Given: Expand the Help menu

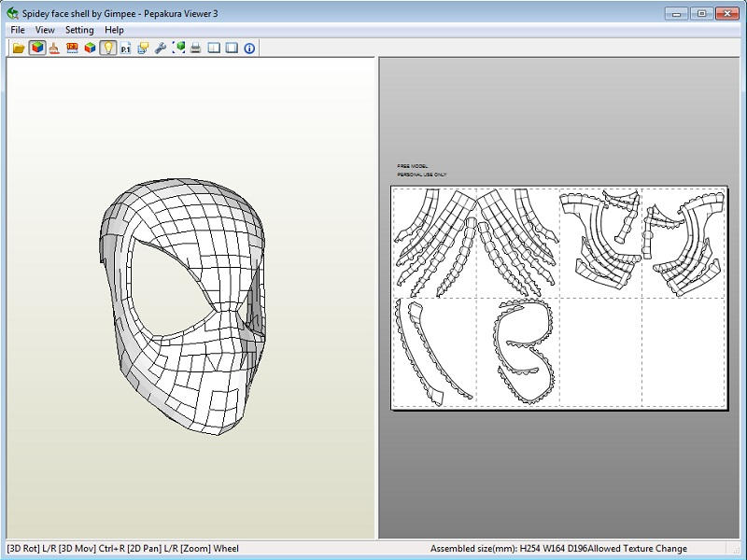Looking at the screenshot, I should tap(114, 30).
